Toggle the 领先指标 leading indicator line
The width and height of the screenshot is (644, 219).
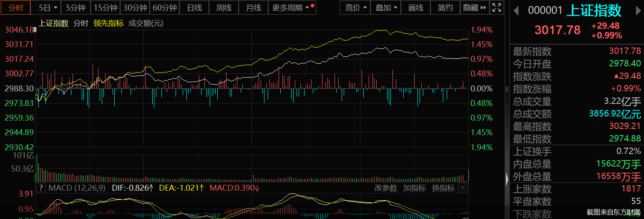pyautogui.click(x=108, y=23)
